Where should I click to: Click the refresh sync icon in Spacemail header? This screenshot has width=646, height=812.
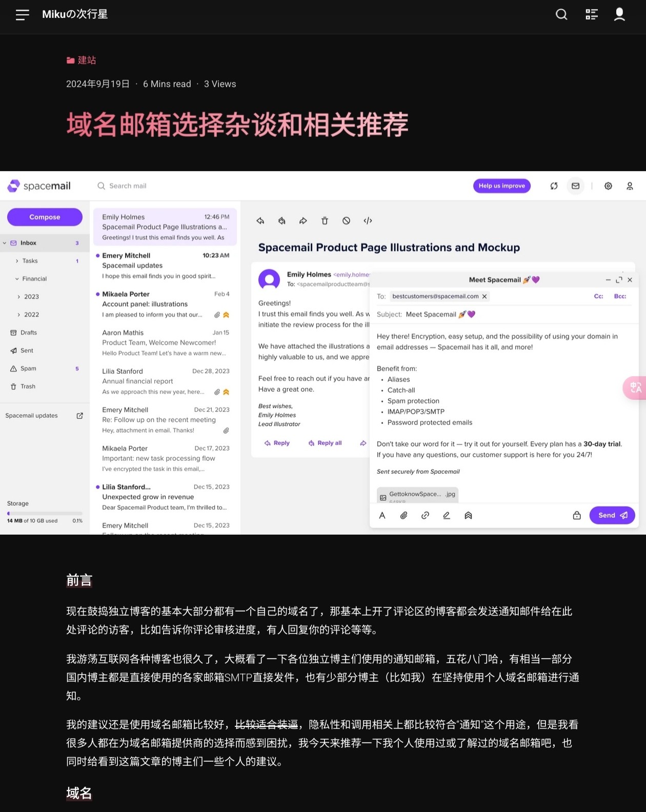554,186
